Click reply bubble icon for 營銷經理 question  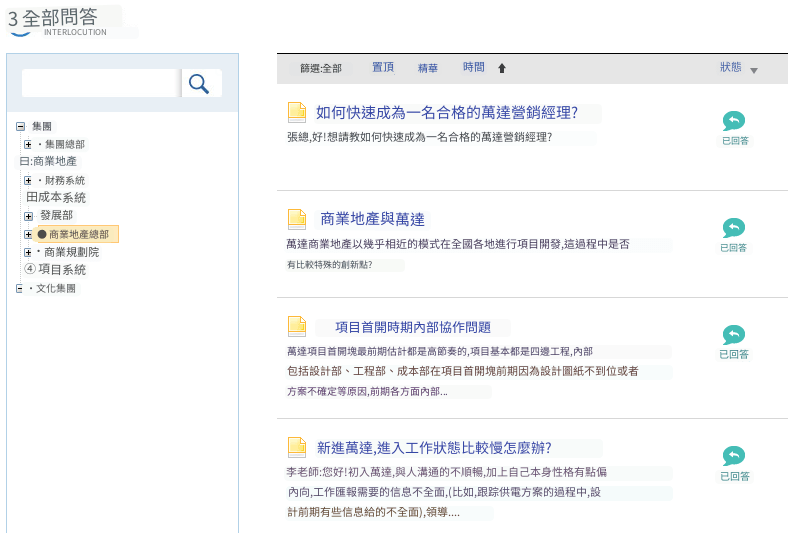coord(734,121)
